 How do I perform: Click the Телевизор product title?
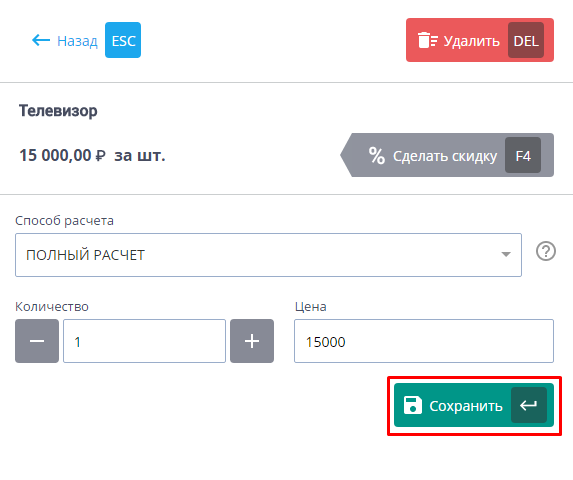pyautogui.click(x=58, y=111)
